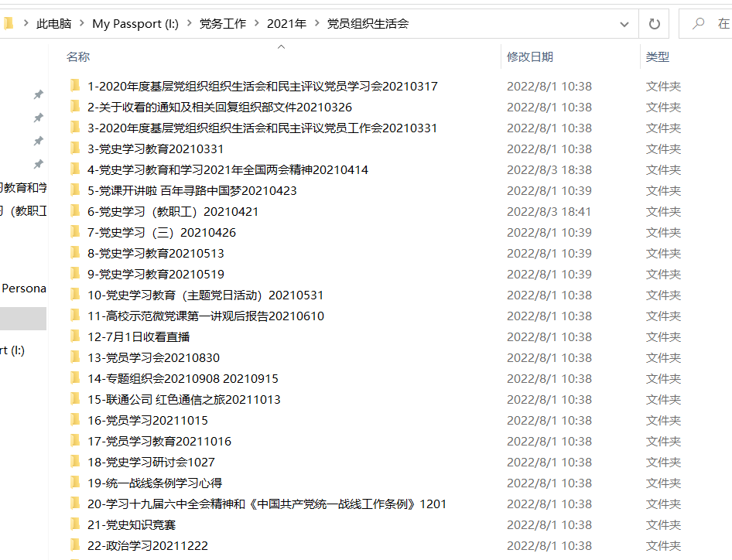Select highlighted gray item in navigation pane
The image size is (732, 560).
click(x=23, y=319)
